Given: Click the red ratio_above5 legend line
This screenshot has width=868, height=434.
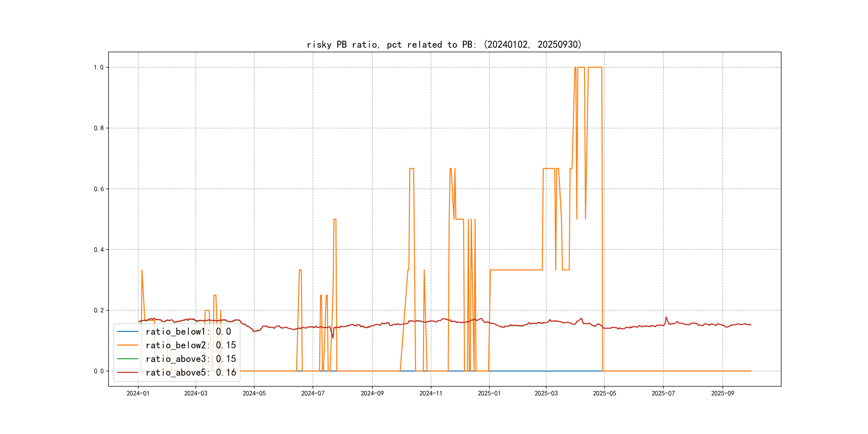Looking at the screenshot, I should [x=127, y=372].
